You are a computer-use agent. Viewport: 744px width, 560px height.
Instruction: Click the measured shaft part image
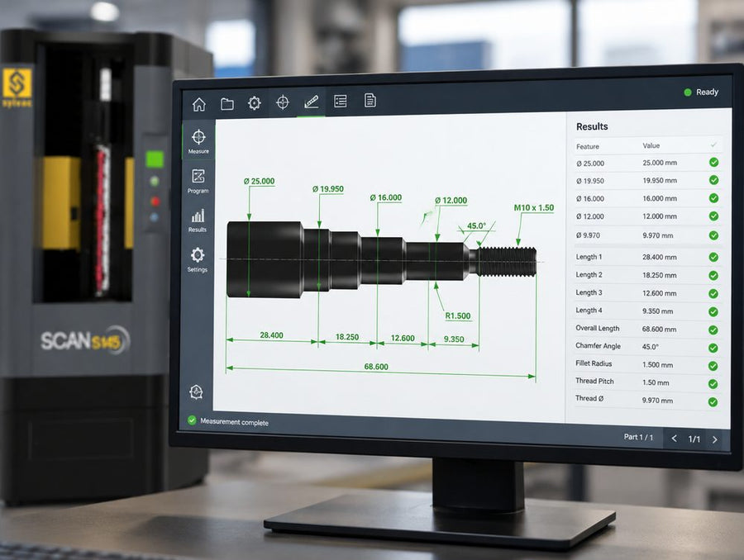(x=381, y=260)
